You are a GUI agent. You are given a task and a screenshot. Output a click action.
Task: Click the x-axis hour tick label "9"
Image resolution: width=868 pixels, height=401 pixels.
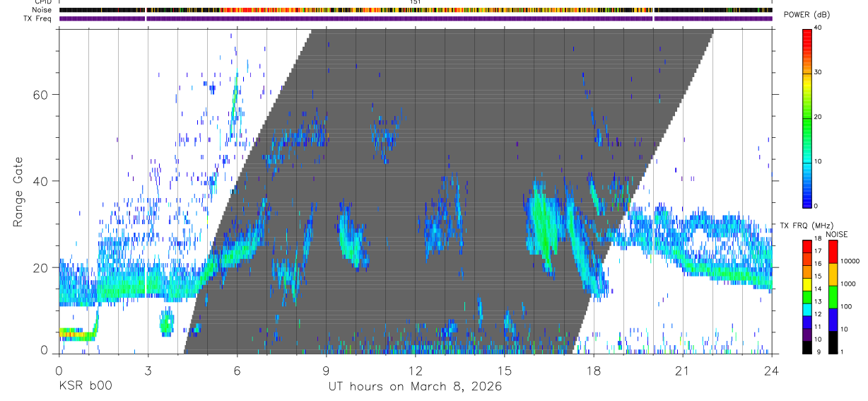326,369
